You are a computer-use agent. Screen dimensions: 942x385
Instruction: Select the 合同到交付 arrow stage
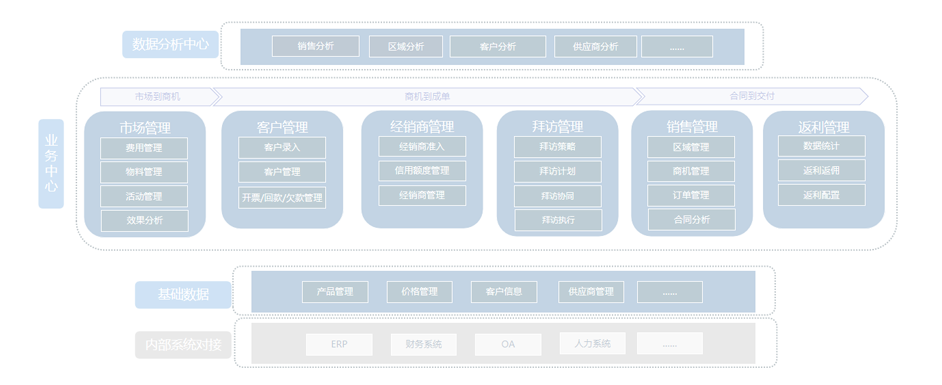point(752,96)
